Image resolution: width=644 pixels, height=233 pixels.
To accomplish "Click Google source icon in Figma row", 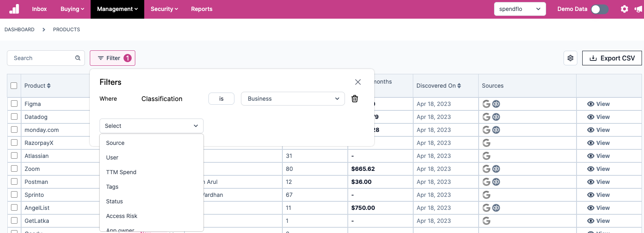I will pyautogui.click(x=486, y=104).
